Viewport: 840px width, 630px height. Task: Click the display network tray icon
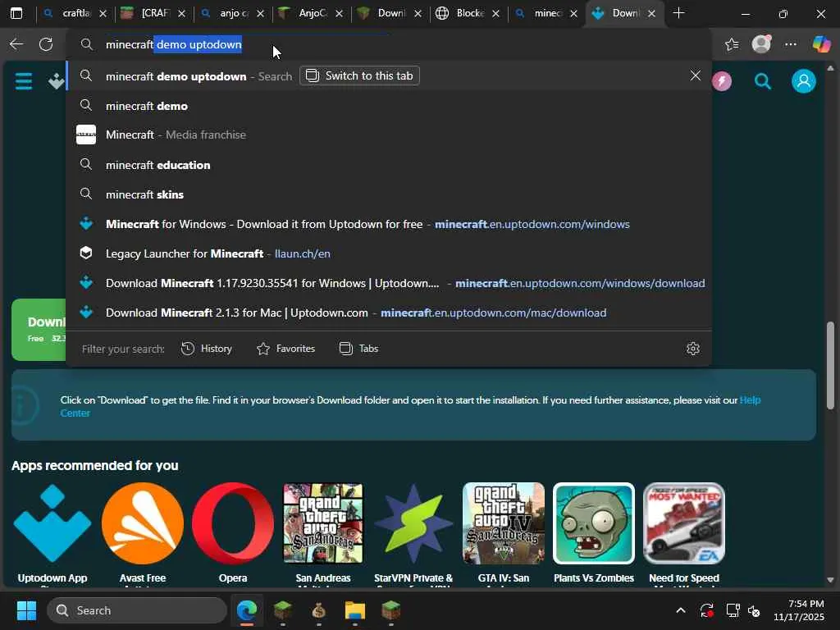click(733, 610)
